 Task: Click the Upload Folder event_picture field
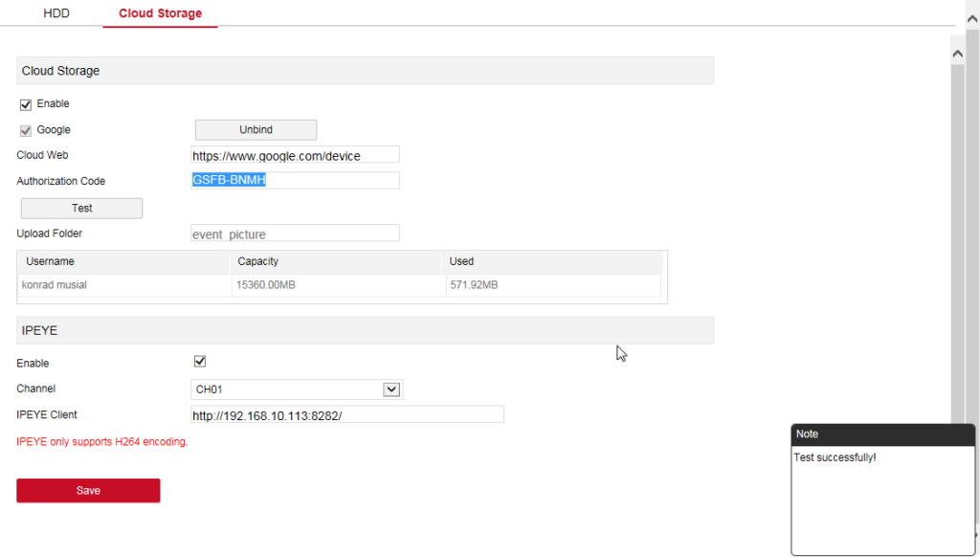295,233
